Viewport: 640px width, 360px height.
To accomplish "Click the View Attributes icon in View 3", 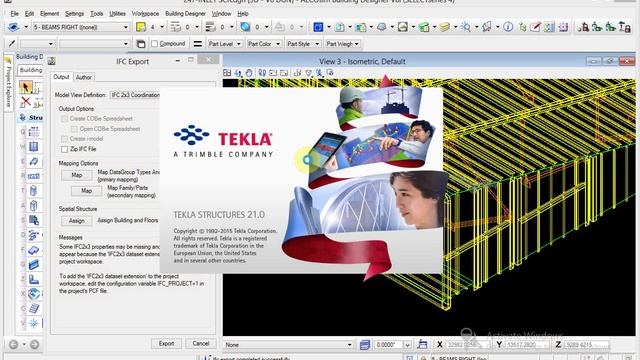I will (227, 73).
